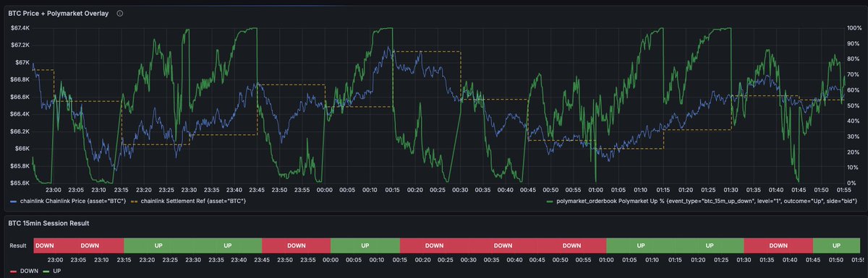868x278 pixels.
Task: Select the UP session segment from 01:15 to 01:30
Action: click(x=709, y=246)
